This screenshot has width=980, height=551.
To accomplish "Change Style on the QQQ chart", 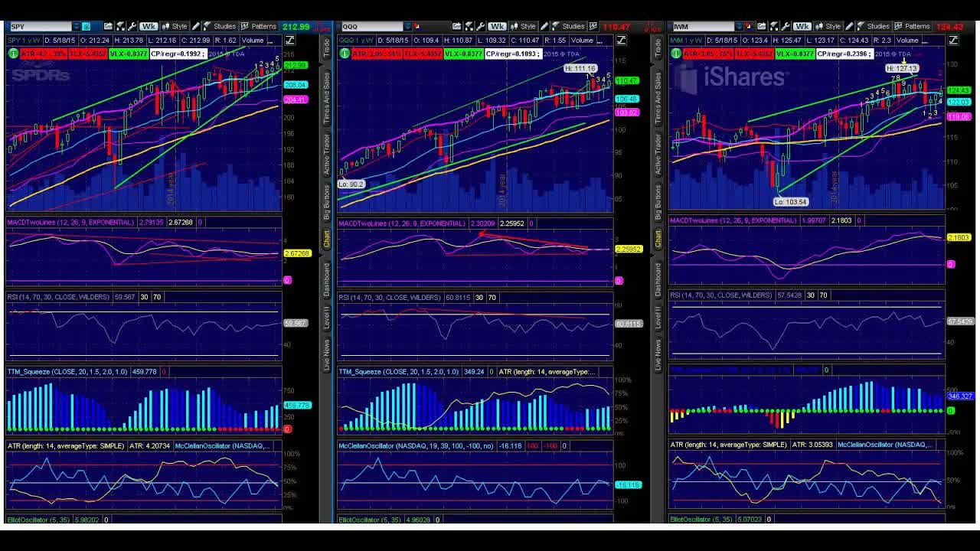I will [x=524, y=26].
